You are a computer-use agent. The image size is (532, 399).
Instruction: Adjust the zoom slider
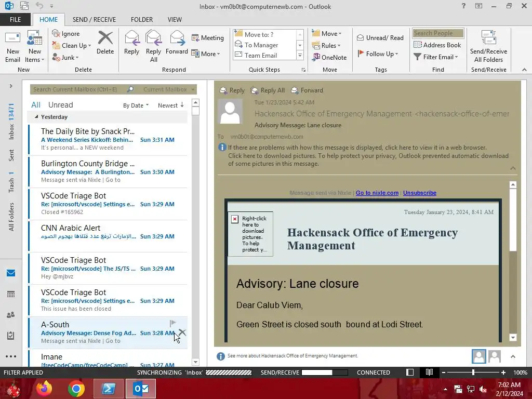click(473, 372)
